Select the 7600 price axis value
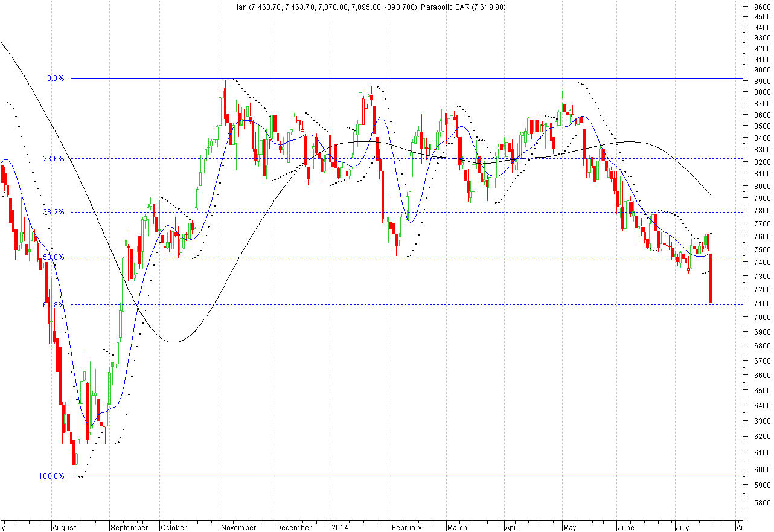The image size is (774, 532). 762,237
